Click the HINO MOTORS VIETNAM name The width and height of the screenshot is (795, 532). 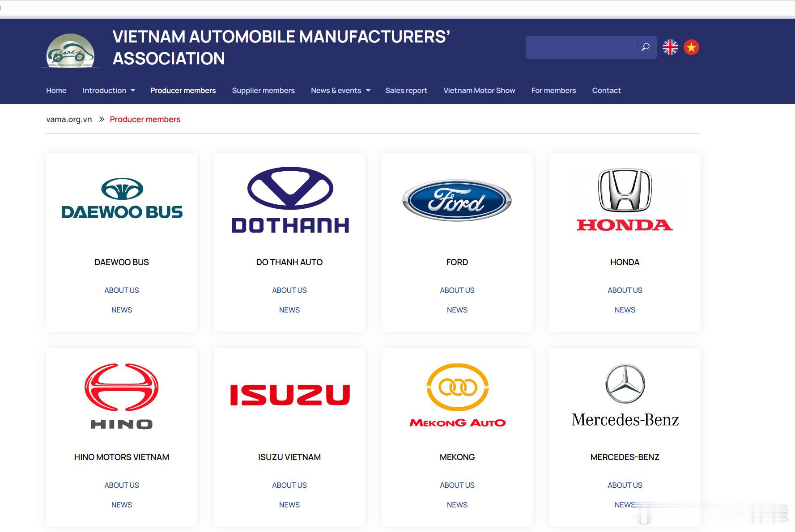click(122, 457)
